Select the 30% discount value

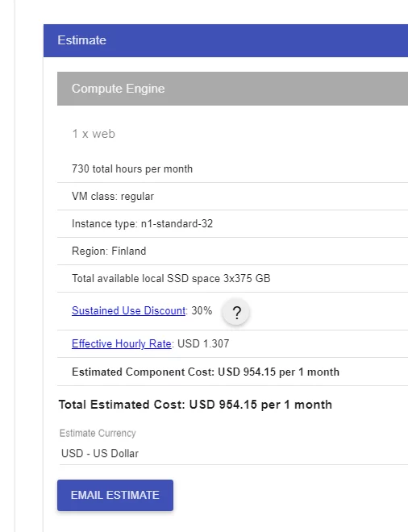point(202,311)
